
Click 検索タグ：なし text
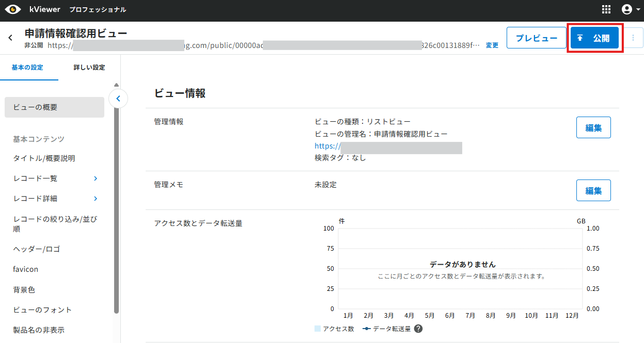click(x=340, y=158)
